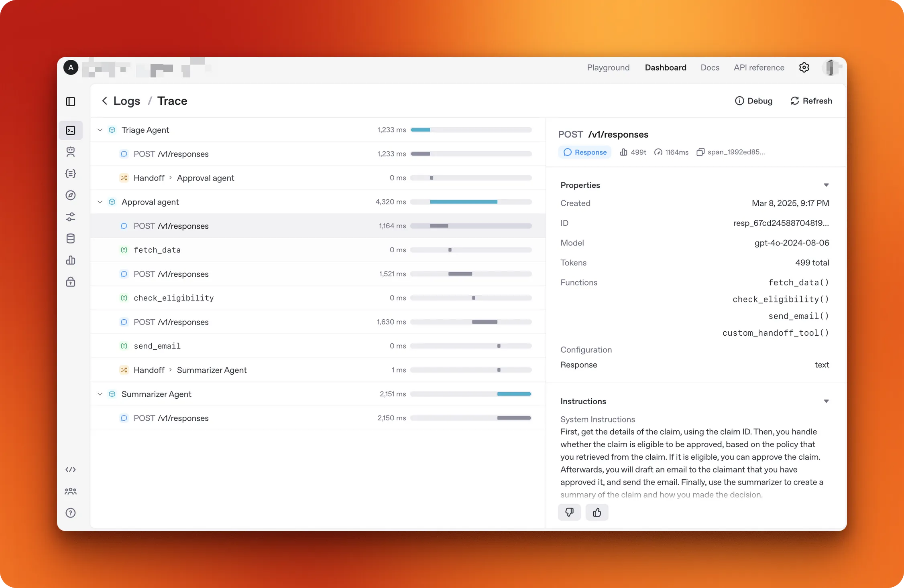Open the Batches icon in the sidebar
This screenshot has width=904, height=588.
[71, 173]
